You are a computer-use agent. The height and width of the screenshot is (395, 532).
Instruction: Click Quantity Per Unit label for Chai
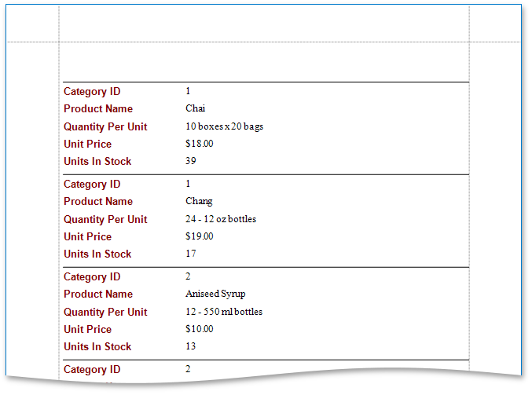click(x=105, y=126)
